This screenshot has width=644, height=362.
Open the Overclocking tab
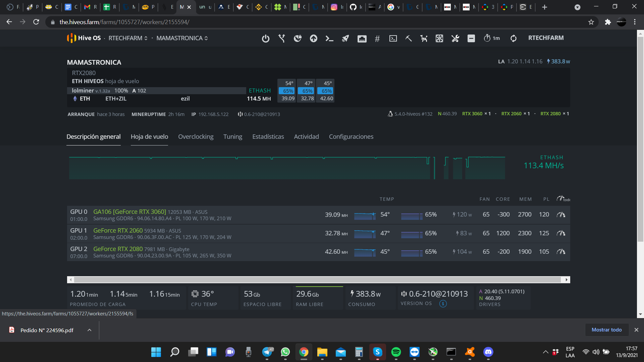pyautogui.click(x=196, y=136)
